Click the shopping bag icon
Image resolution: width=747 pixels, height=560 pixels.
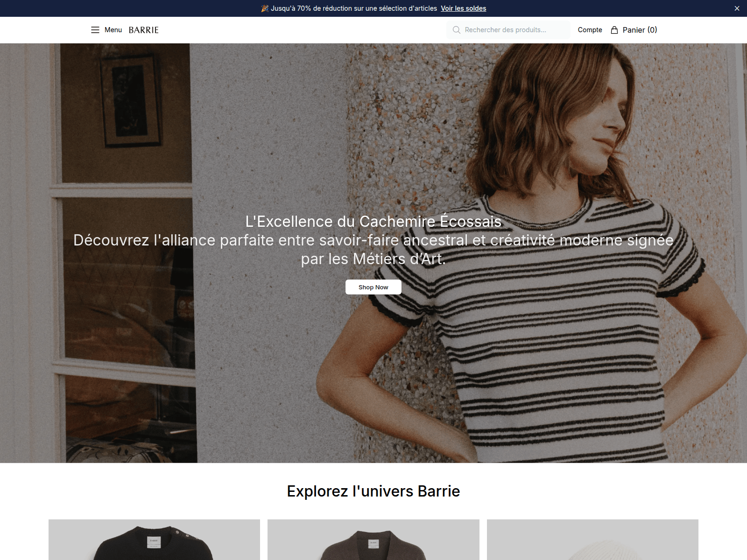point(614,30)
